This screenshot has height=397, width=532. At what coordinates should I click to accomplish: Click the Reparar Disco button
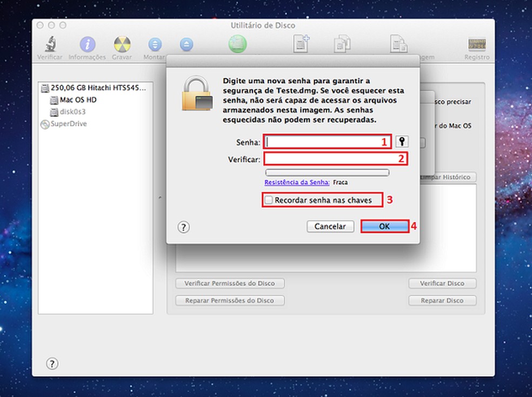click(x=442, y=301)
